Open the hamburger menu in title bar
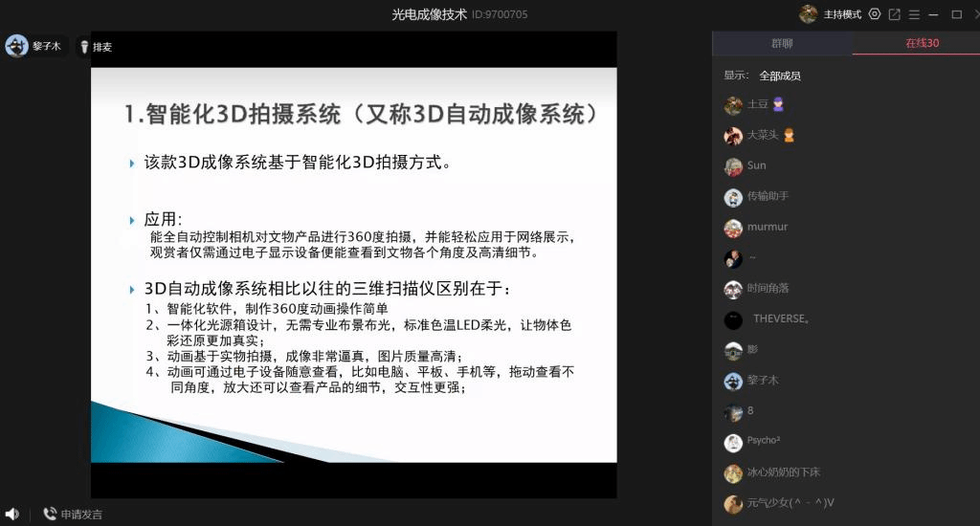 914,14
